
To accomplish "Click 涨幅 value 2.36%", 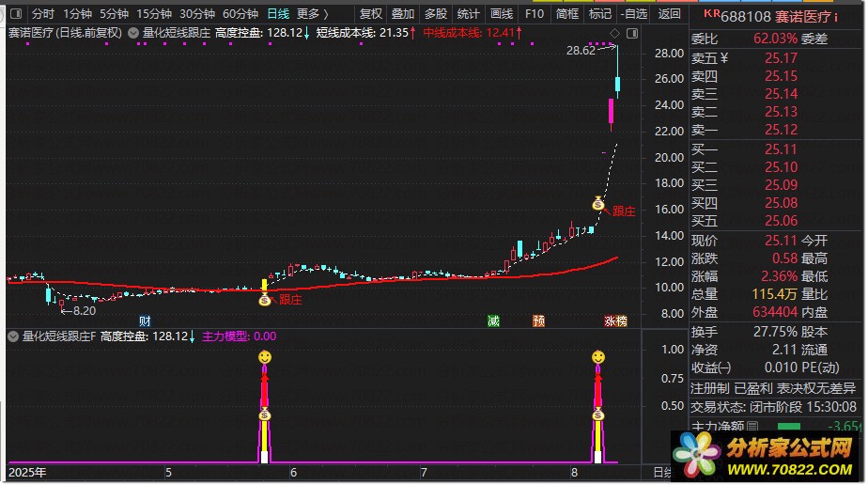I will click(x=779, y=276).
